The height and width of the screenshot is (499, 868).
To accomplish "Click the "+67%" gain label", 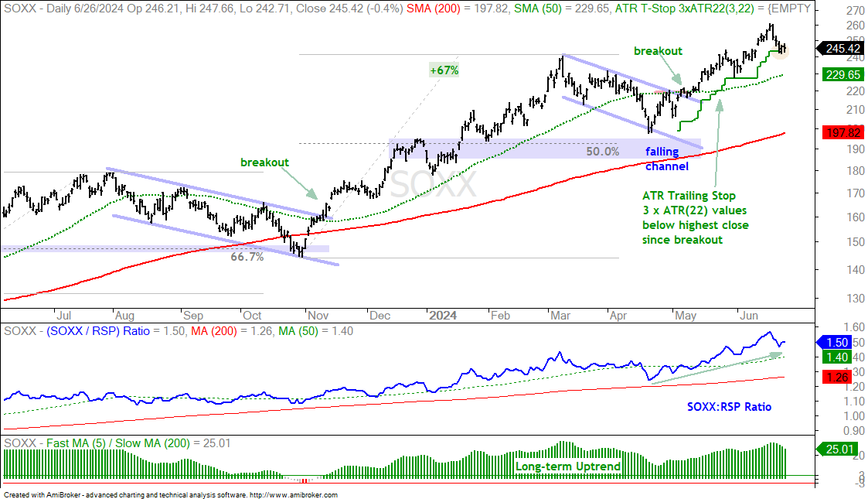I will point(444,70).
